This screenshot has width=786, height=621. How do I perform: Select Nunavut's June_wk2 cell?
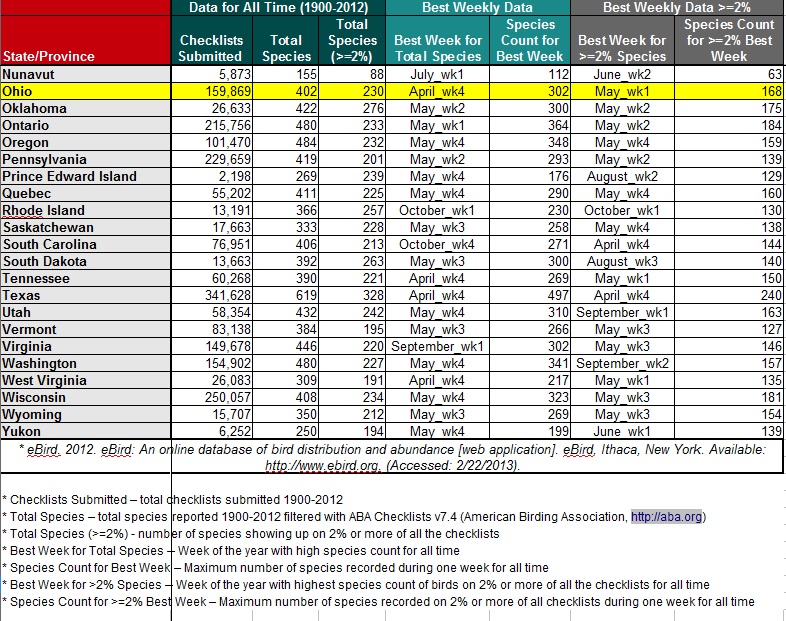(622, 74)
